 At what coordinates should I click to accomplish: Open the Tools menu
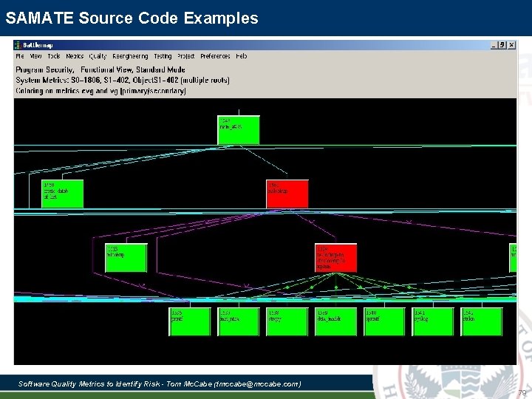[x=54, y=56]
